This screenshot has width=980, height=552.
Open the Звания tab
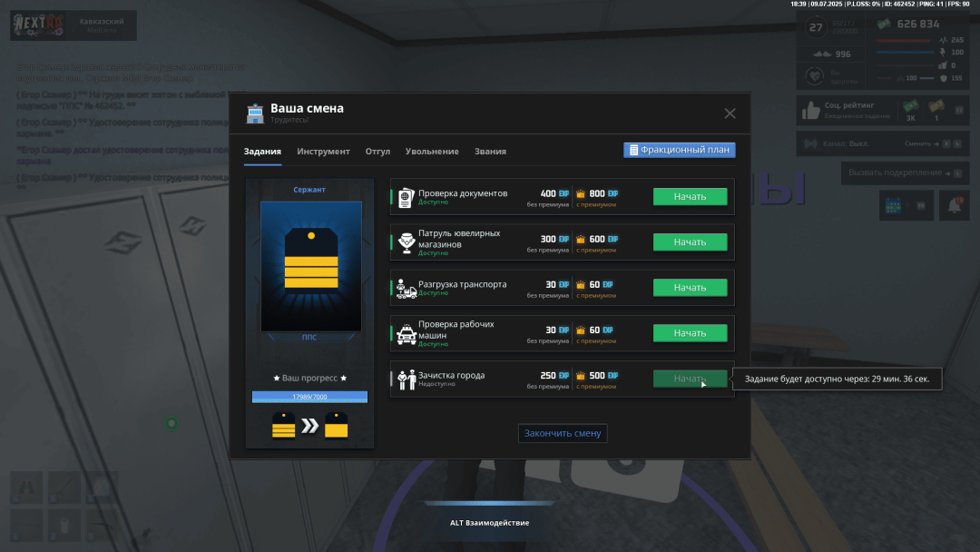490,152
